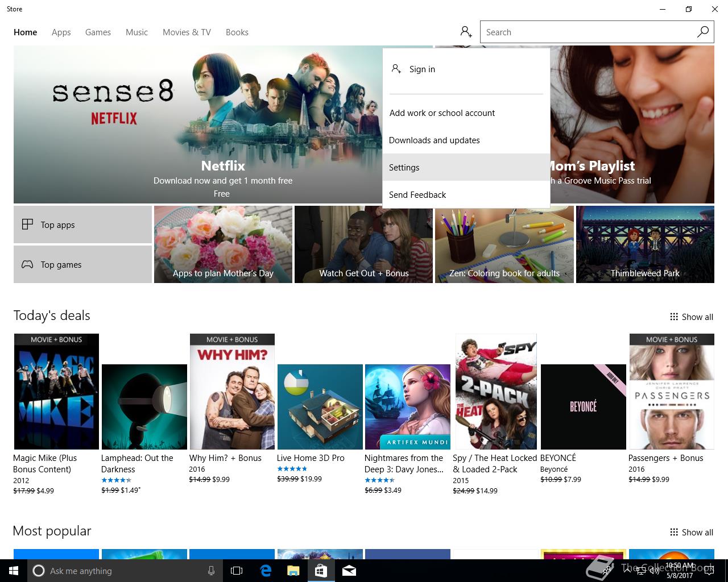Image resolution: width=728 pixels, height=582 pixels.
Task: Open the Live Home 3D Pro app
Action: pyautogui.click(x=320, y=407)
